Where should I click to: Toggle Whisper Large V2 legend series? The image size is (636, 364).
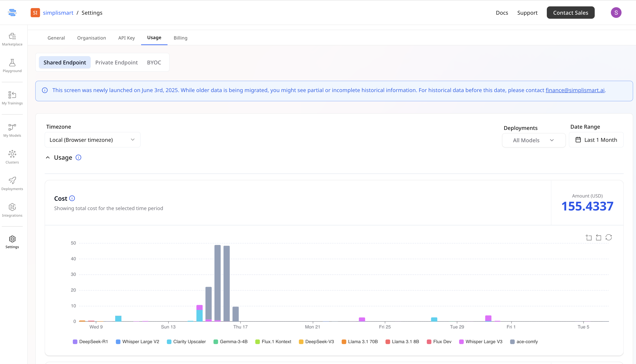coord(137,342)
